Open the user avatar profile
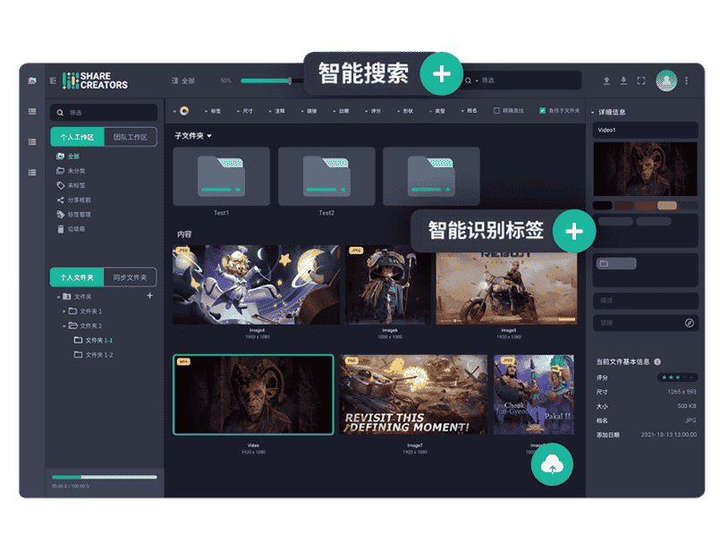The width and height of the screenshot is (728, 560). pos(665,81)
